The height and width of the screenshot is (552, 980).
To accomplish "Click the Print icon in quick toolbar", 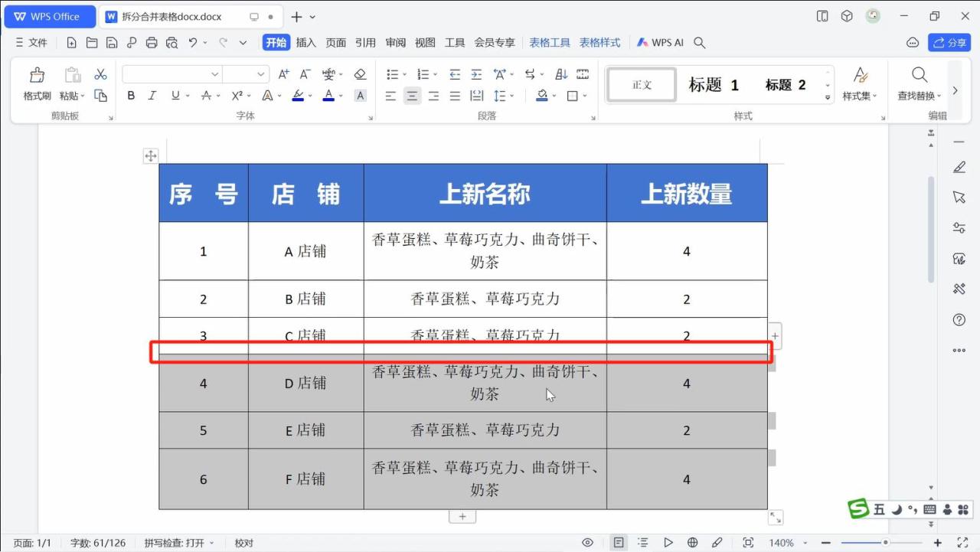I will point(152,43).
